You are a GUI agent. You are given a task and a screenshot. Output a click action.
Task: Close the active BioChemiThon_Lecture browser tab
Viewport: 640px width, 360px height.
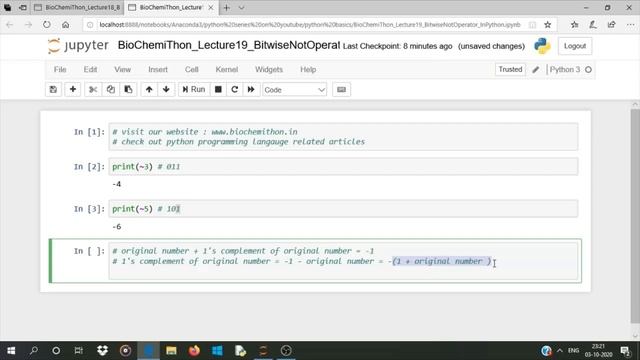211,7
